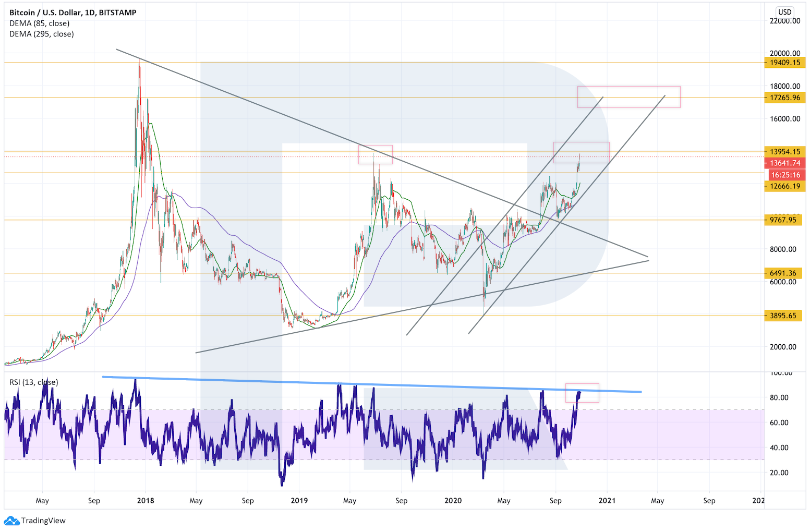Click the 2019 label on time axis
Screen dimensions: 810x532
point(299,501)
